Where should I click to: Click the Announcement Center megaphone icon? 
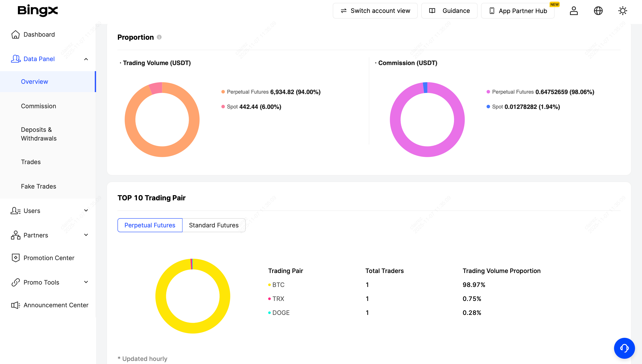[16, 305]
